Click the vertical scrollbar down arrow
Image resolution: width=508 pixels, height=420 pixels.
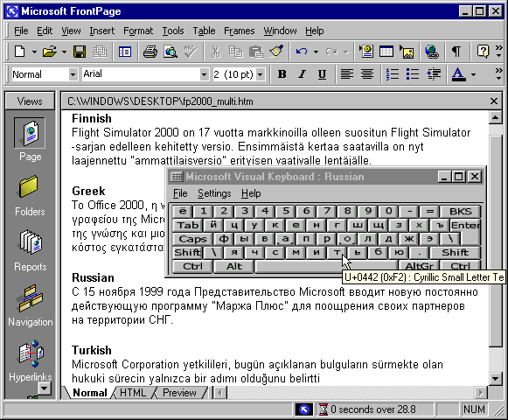[495, 378]
